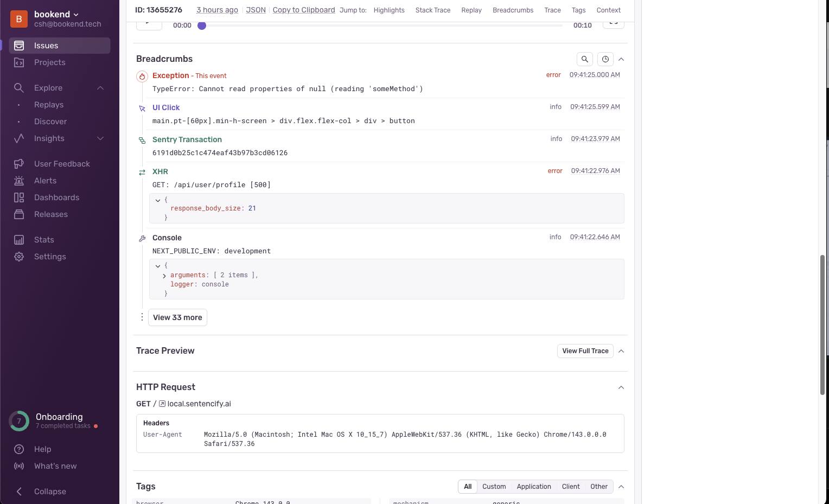The width and height of the screenshot is (829, 504).
Task: Expand the arguments array in Console
Action: tap(164, 276)
